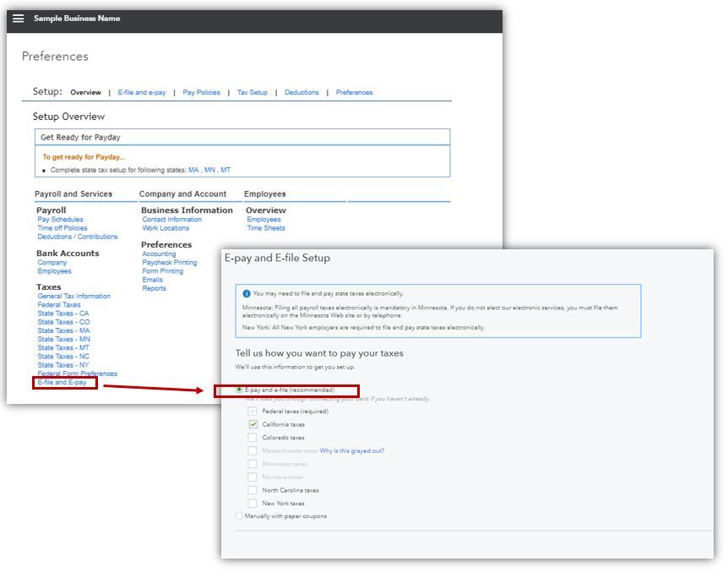
Task: Select Manually with paper coupons radio option
Action: 239,515
